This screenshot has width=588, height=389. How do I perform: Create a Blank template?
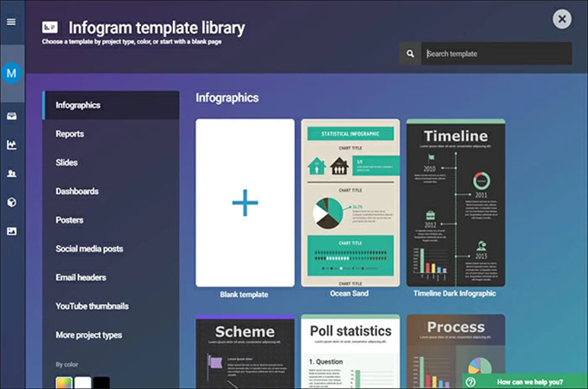(245, 203)
